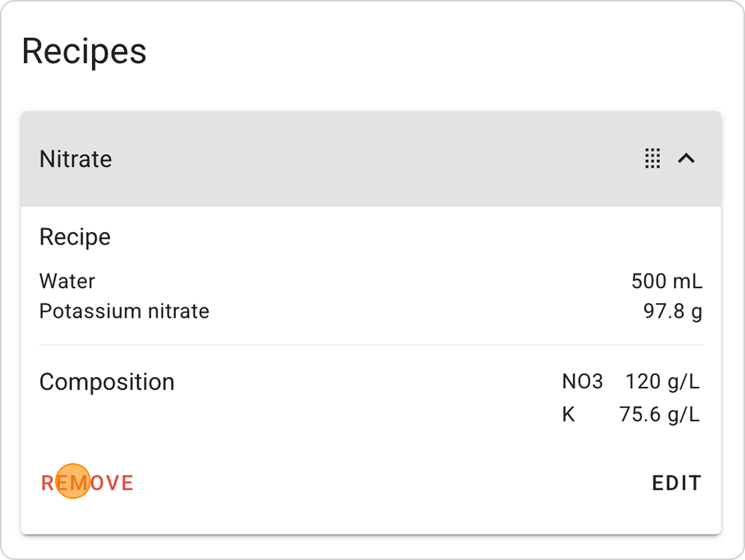This screenshot has height=560, width=745.
Task: Click the 120 g/L concentration value
Action: click(x=662, y=382)
